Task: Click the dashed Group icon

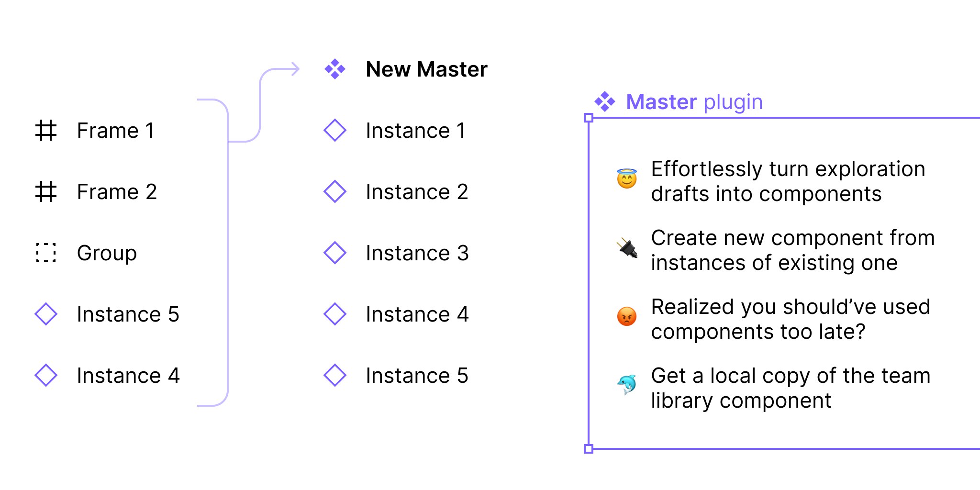Action: point(46,253)
